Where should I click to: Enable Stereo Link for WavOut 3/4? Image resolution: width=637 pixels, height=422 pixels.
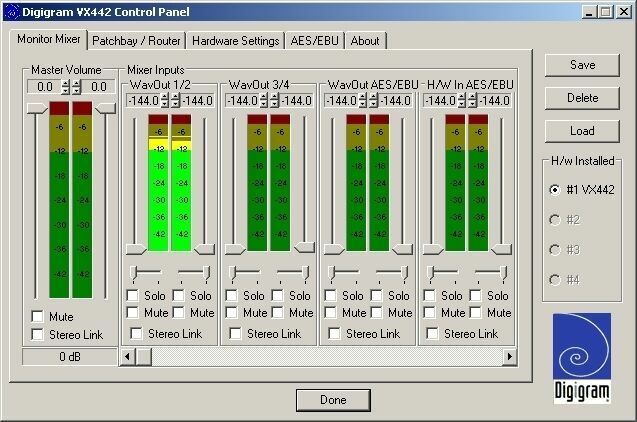(x=235, y=333)
